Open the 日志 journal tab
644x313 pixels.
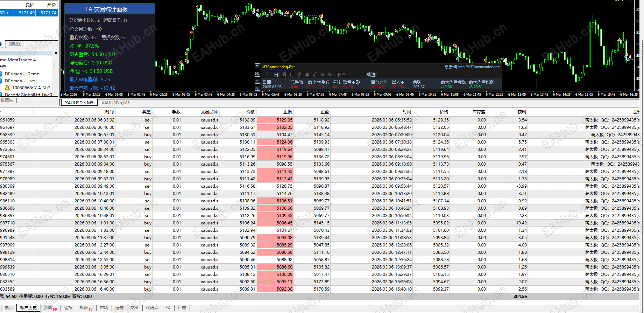[182, 308]
